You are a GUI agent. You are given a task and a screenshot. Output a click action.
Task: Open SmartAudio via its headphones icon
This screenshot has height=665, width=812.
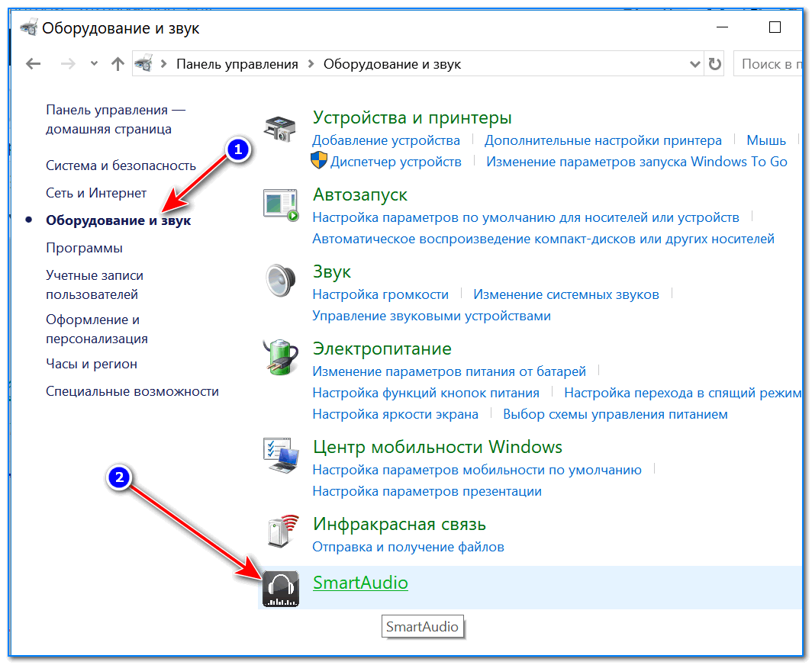coord(280,589)
